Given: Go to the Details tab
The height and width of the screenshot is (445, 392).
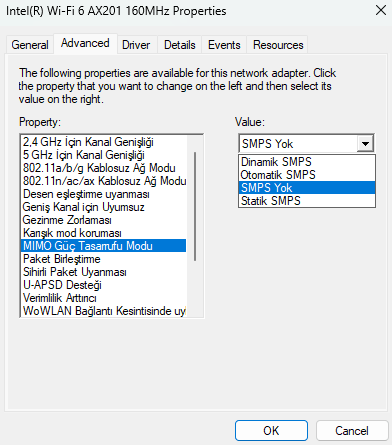Looking at the screenshot, I should (180, 45).
